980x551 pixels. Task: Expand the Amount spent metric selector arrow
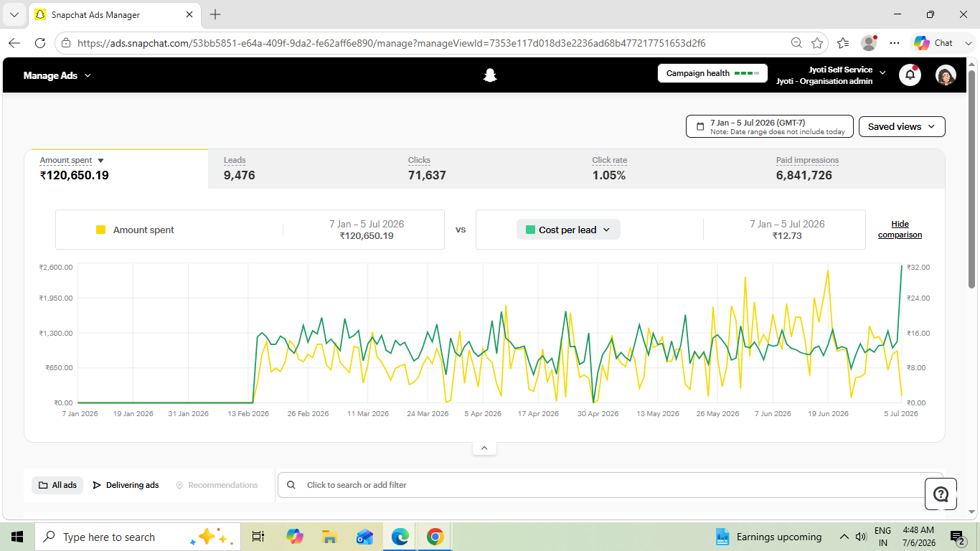[101, 161]
